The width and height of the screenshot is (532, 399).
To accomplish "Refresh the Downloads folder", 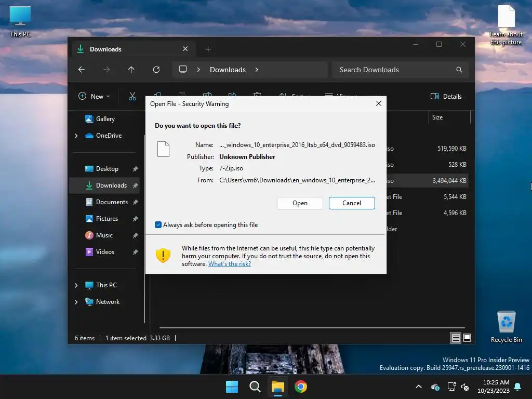I will [156, 70].
